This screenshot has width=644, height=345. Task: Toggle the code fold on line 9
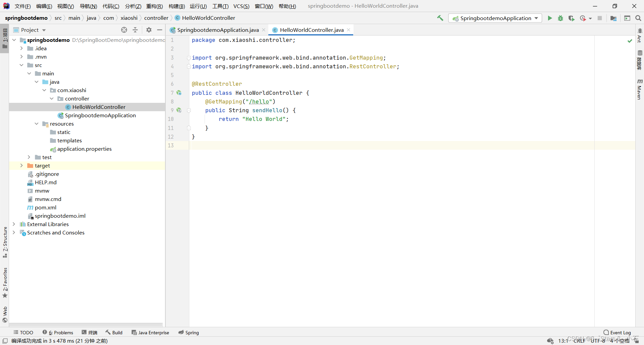pos(189,111)
